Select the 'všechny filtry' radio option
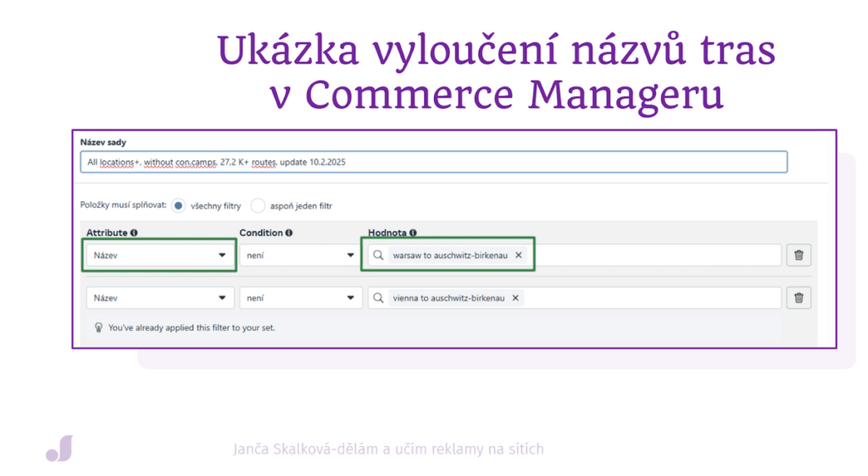Viewport: 868px width, 476px height. click(178, 205)
